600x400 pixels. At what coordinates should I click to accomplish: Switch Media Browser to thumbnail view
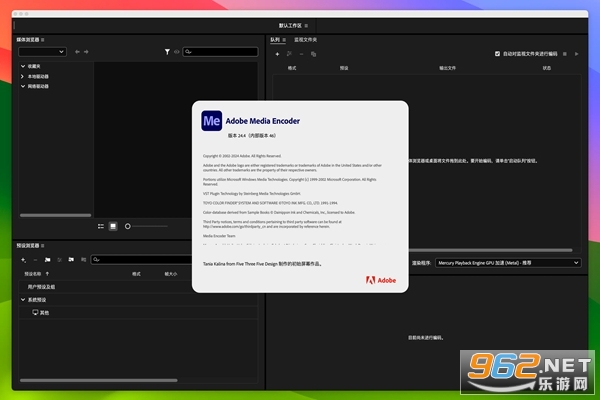pos(113,226)
